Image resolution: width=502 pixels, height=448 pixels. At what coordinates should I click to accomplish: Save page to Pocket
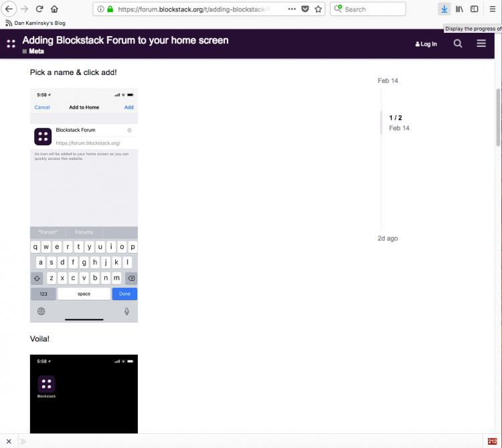click(x=305, y=9)
